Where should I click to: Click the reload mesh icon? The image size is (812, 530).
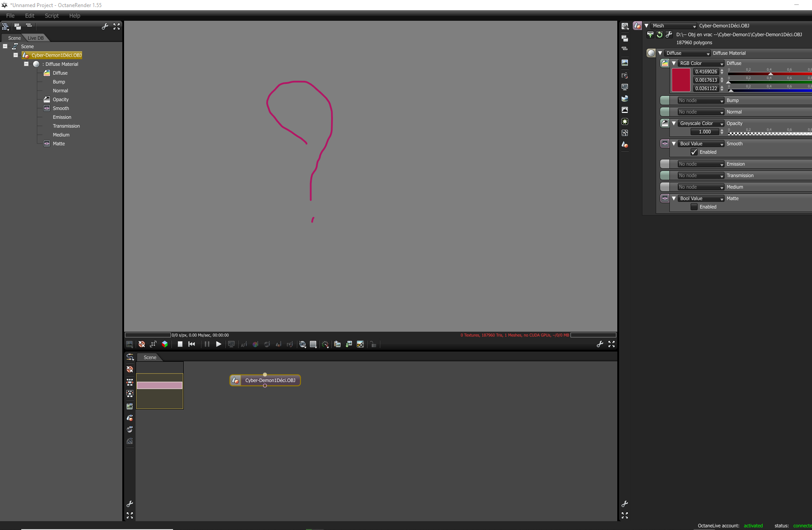pyautogui.click(x=660, y=34)
